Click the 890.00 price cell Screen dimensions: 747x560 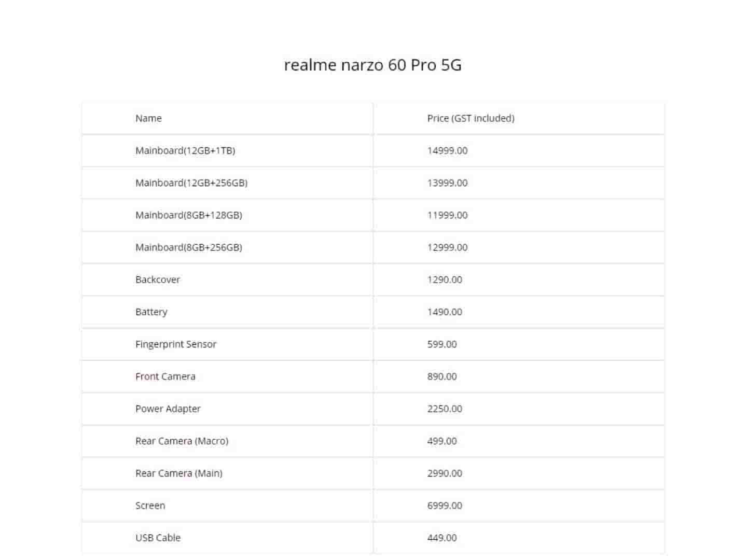pos(442,376)
